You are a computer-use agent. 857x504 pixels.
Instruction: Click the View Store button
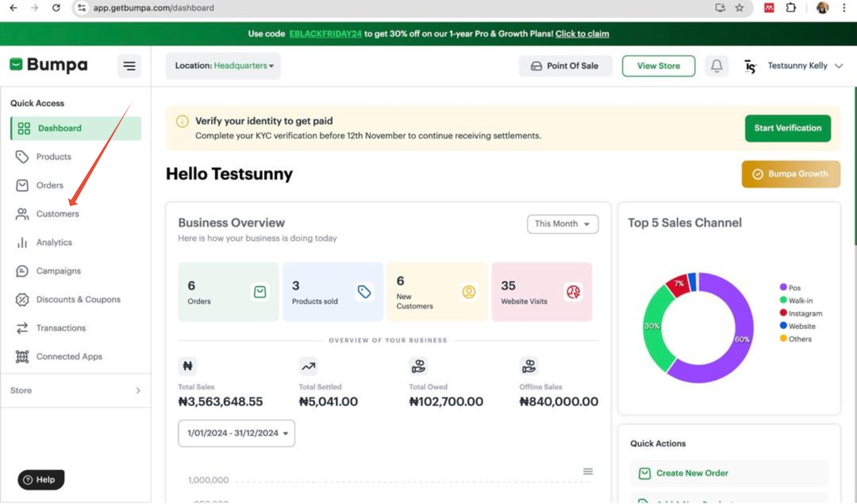coord(659,66)
